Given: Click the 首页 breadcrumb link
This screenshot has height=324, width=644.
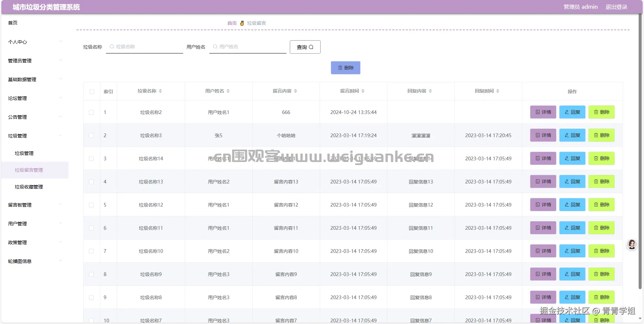Looking at the screenshot, I should 232,23.
